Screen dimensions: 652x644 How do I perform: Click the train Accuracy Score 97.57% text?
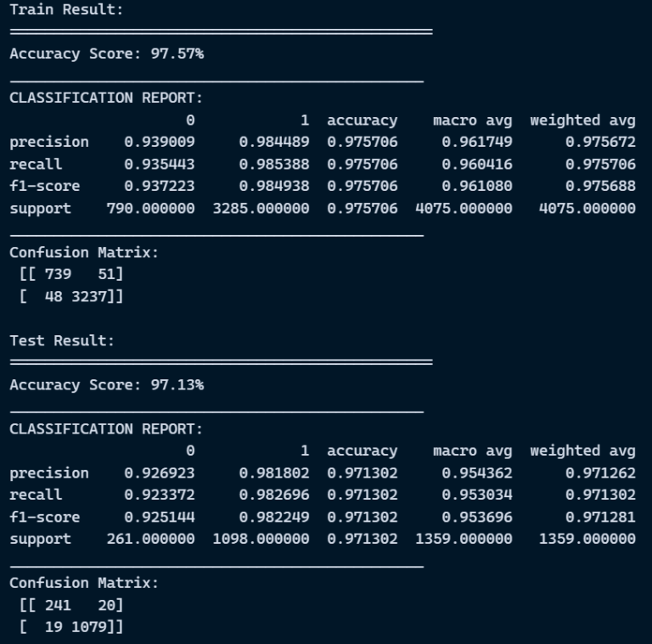tap(107, 53)
